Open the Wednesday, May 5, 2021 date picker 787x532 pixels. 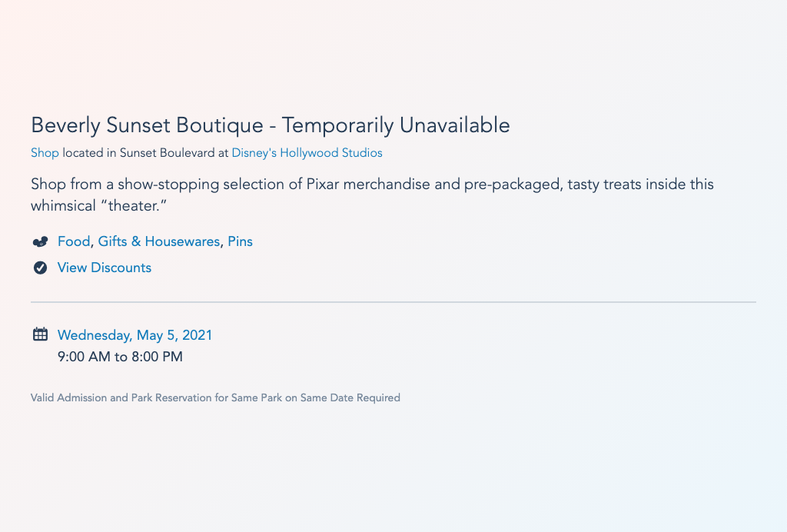(x=134, y=335)
